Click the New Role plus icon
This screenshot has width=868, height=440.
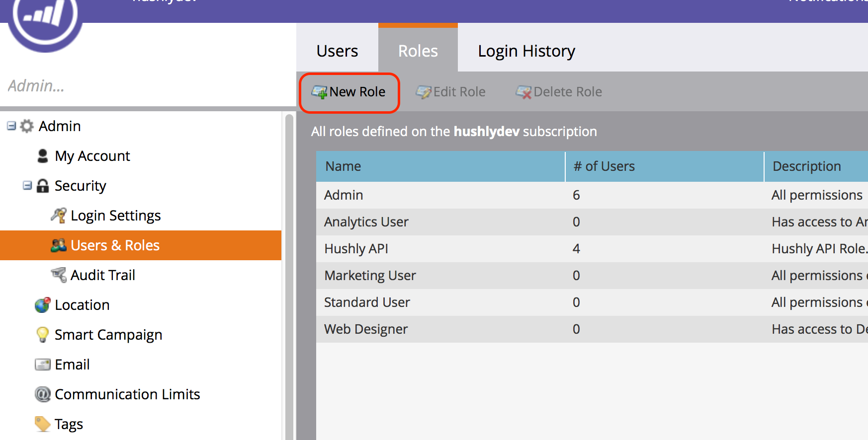pyautogui.click(x=319, y=92)
